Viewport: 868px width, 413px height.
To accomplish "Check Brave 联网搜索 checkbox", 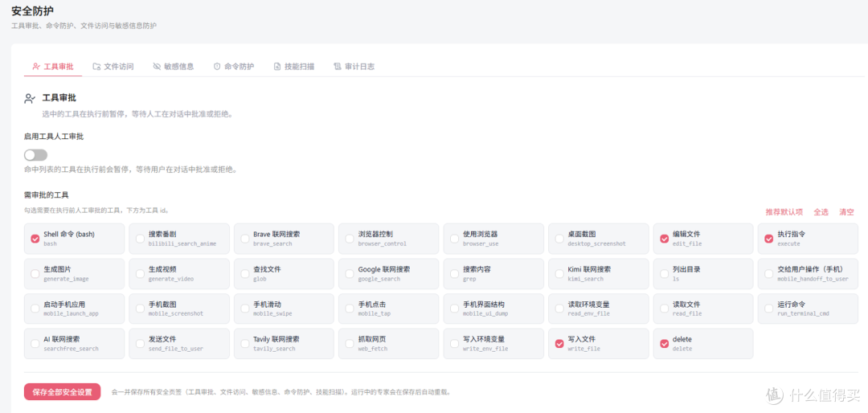I will point(244,239).
